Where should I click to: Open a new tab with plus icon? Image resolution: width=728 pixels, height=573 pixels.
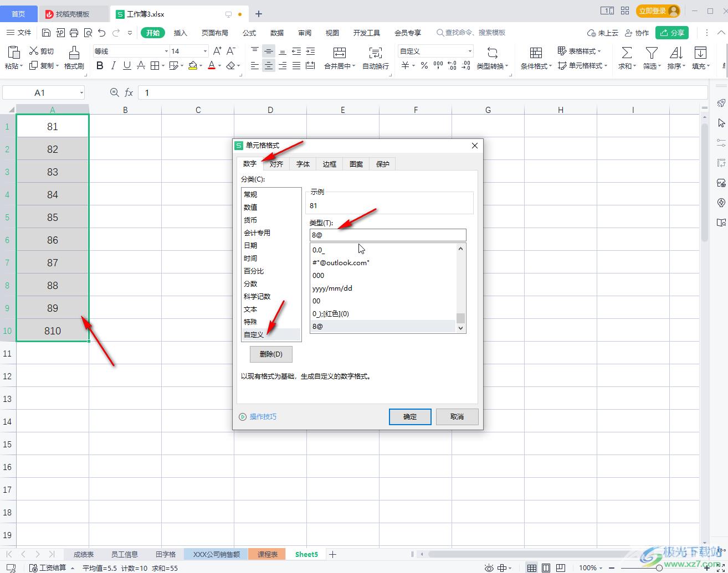(258, 14)
